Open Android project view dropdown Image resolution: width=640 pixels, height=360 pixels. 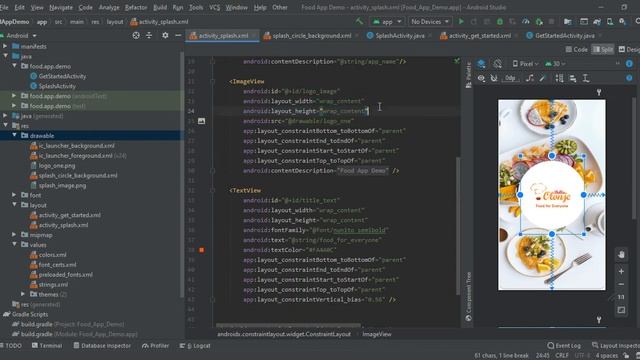coord(19,36)
